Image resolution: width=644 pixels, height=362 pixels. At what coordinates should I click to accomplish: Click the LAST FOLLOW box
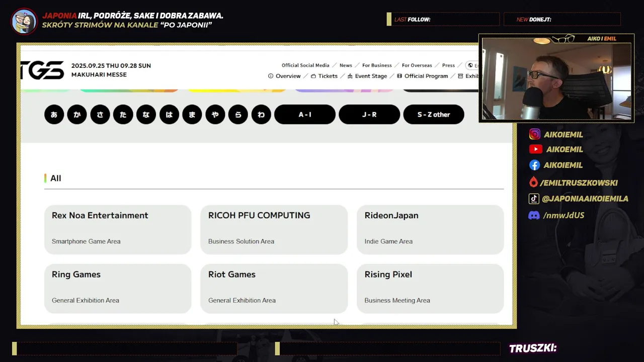pyautogui.click(x=443, y=19)
